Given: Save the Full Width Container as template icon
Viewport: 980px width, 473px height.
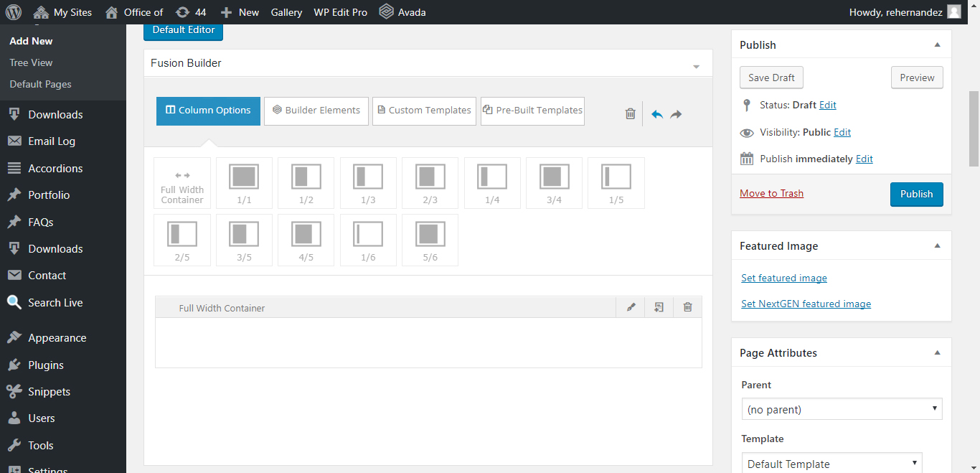Looking at the screenshot, I should pyautogui.click(x=659, y=307).
